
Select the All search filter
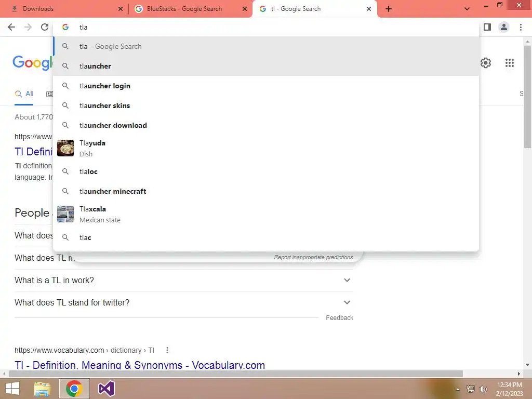point(24,94)
